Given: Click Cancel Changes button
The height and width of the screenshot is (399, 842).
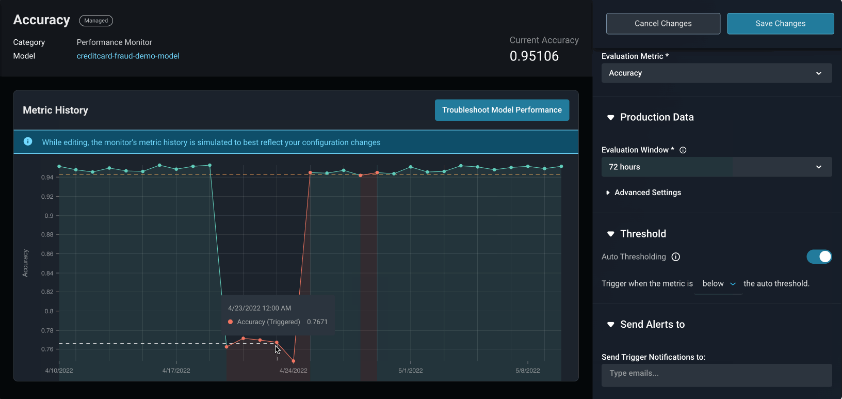Looking at the screenshot, I should tap(663, 24).
